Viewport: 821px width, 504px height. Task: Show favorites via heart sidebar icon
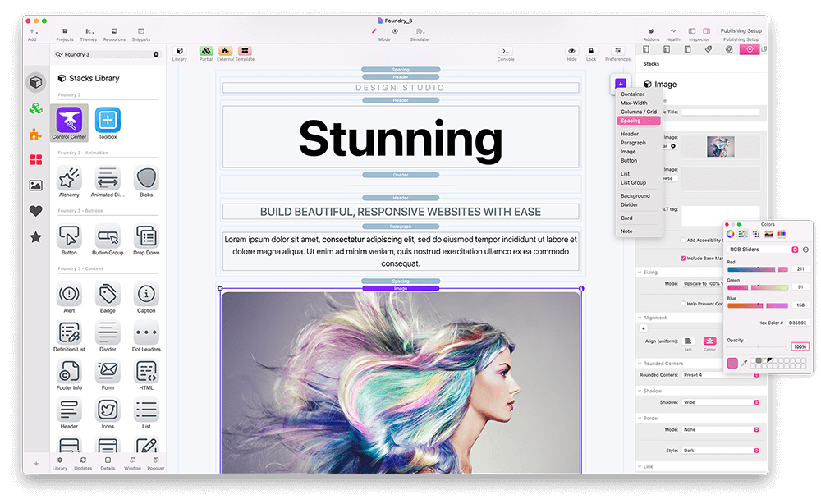[x=35, y=211]
